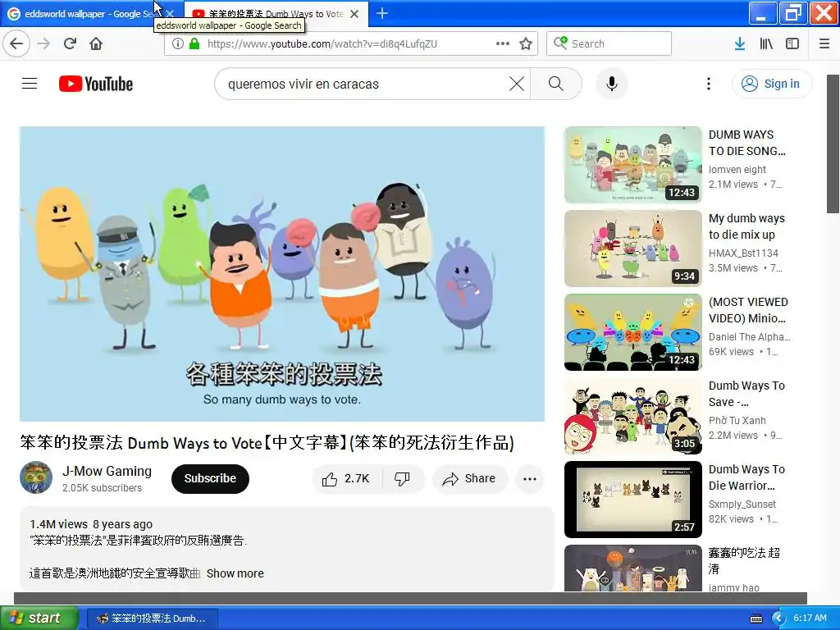Viewport: 840px width, 630px height.
Task: Click the YouTube search magnifier button
Action: click(x=556, y=84)
